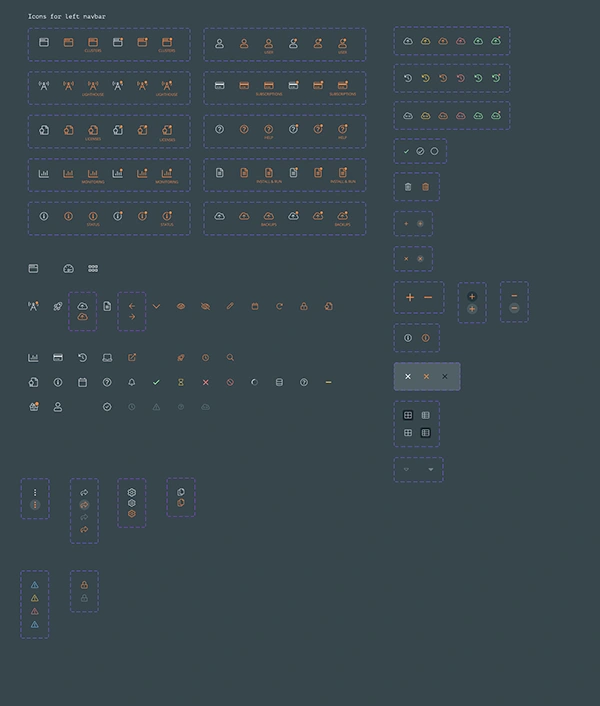The width and height of the screenshot is (600, 706).
Task: Click the six-dot apps grid icon
Action: tap(93, 269)
